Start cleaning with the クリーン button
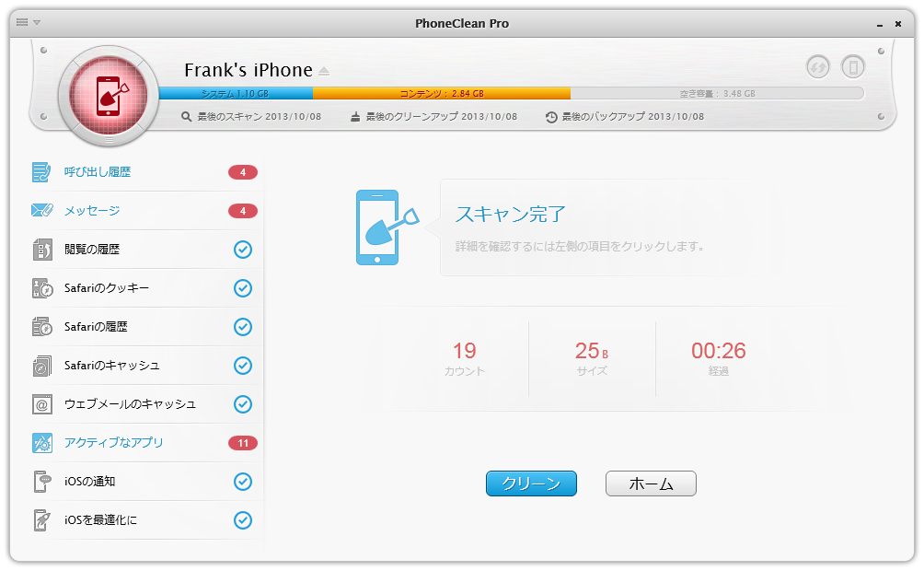 (531, 484)
